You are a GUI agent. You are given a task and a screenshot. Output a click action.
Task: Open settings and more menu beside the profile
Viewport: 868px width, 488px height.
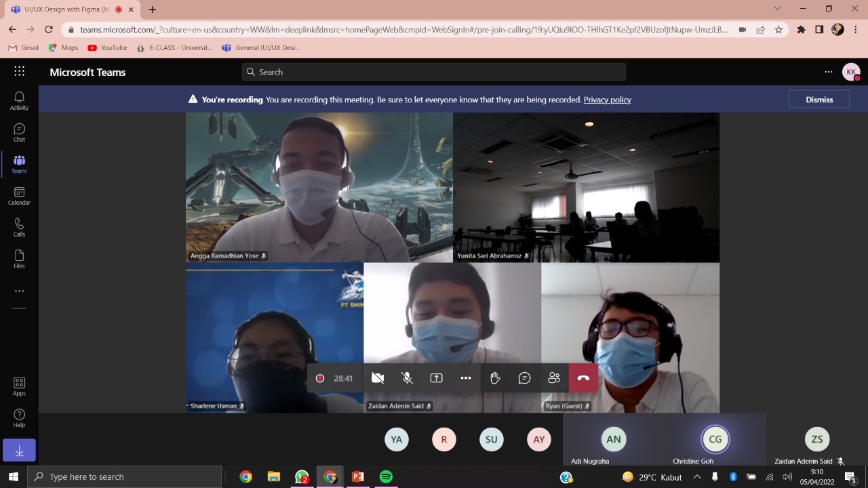(828, 72)
